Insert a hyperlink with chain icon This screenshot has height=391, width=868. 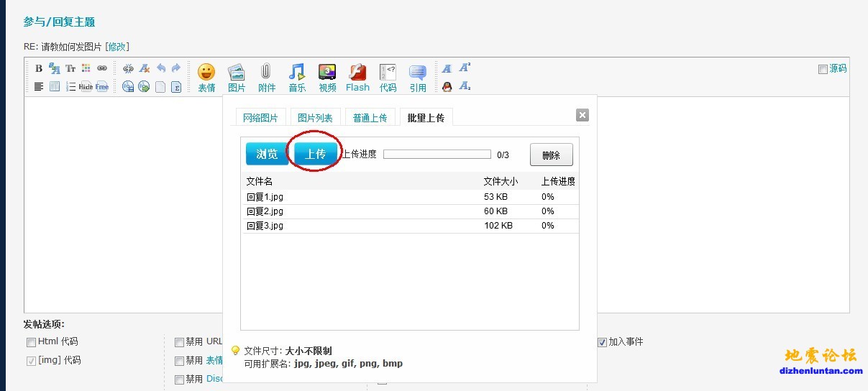pyautogui.click(x=102, y=68)
